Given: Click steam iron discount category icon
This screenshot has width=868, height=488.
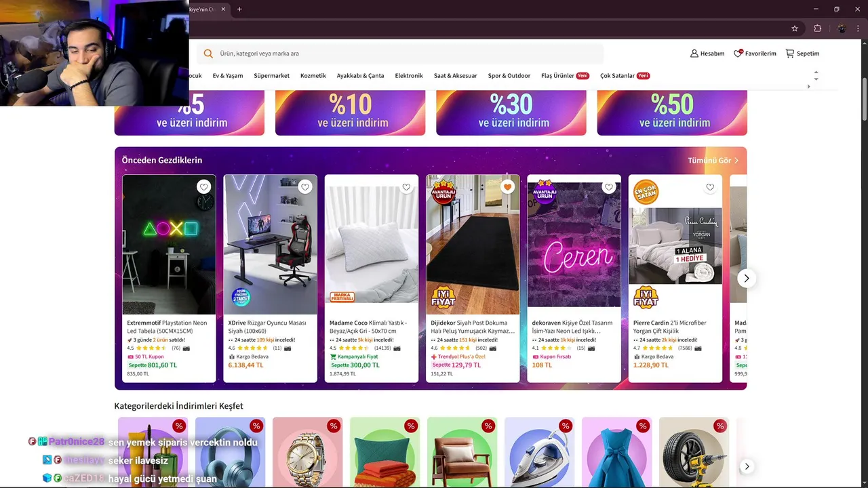Looking at the screenshot, I should click(539, 452).
